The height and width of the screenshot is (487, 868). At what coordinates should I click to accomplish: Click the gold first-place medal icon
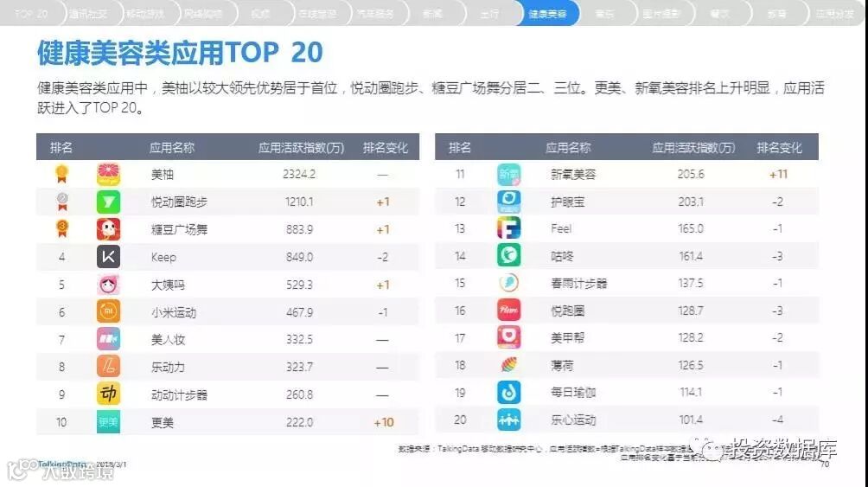pos(62,174)
